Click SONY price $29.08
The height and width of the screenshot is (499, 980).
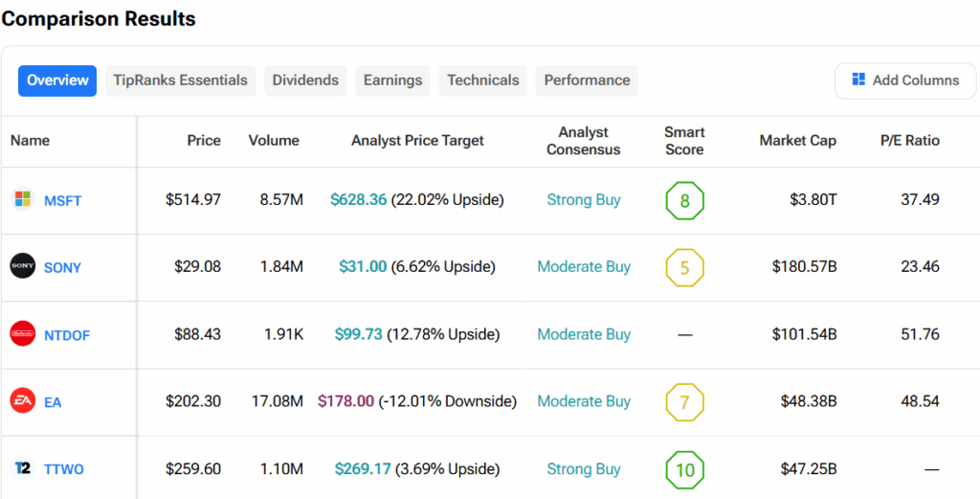coord(197,267)
